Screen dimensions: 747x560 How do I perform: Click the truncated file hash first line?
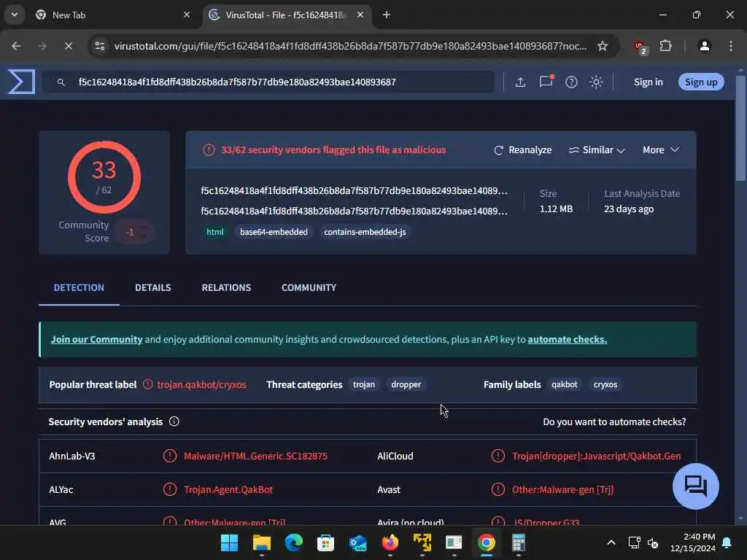pos(354,191)
